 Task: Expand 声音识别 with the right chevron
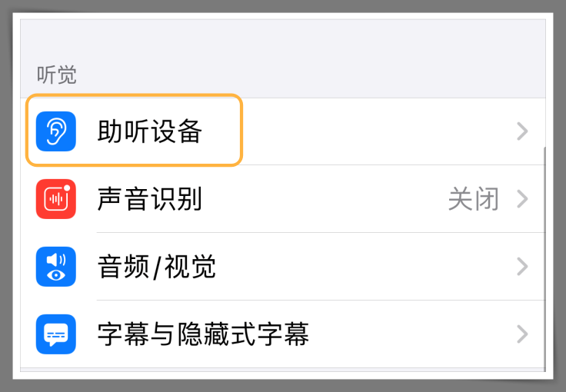point(522,199)
